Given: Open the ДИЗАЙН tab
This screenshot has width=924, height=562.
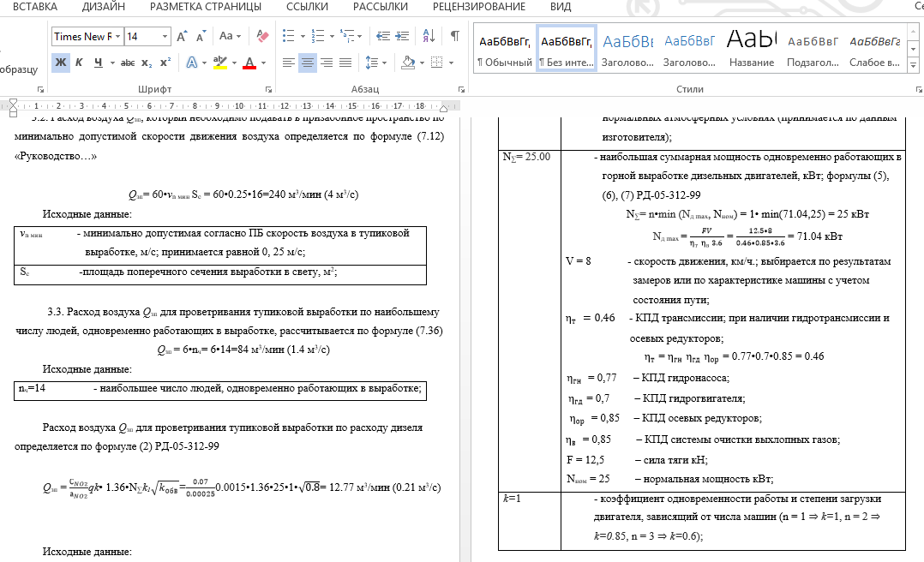Looking at the screenshot, I should point(103,7).
